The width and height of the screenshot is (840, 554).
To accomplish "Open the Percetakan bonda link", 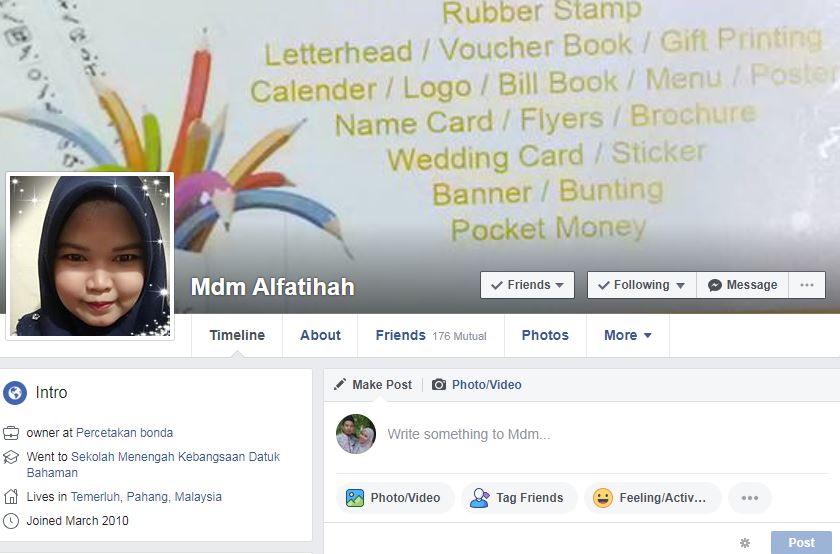I will (x=124, y=433).
